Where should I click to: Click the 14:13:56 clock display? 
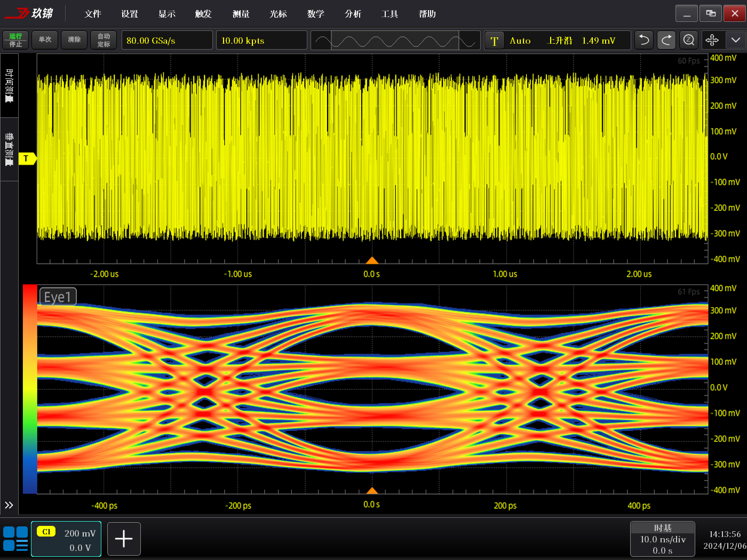(725, 534)
